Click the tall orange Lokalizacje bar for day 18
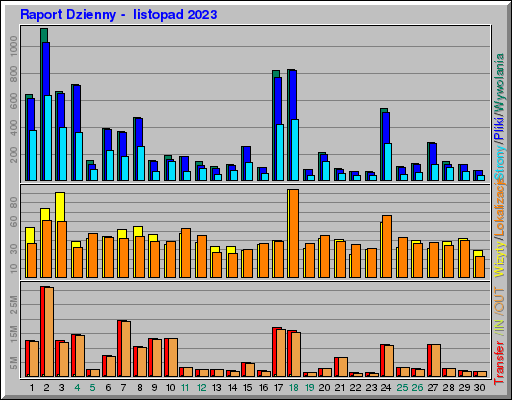Image resolution: width=512 pixels, height=400 pixels. tap(294, 233)
